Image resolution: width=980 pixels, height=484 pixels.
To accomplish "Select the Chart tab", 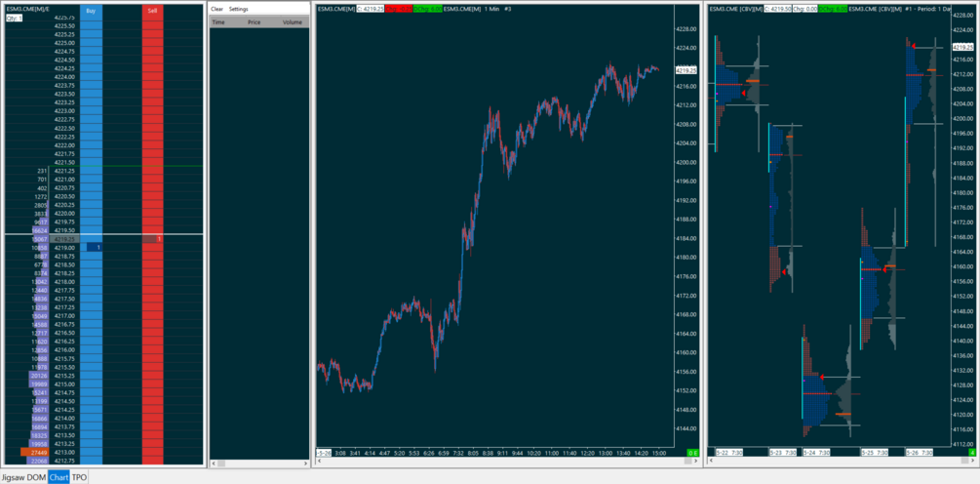I will pyautogui.click(x=59, y=477).
